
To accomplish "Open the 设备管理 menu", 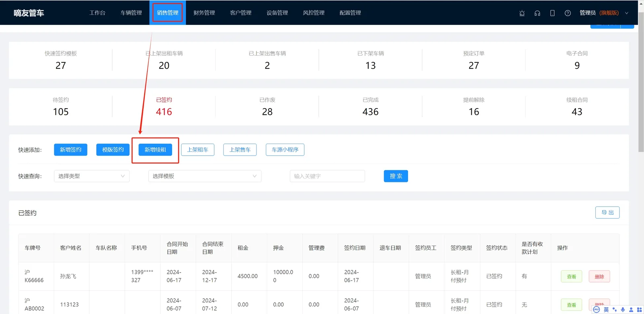I will pyautogui.click(x=277, y=13).
